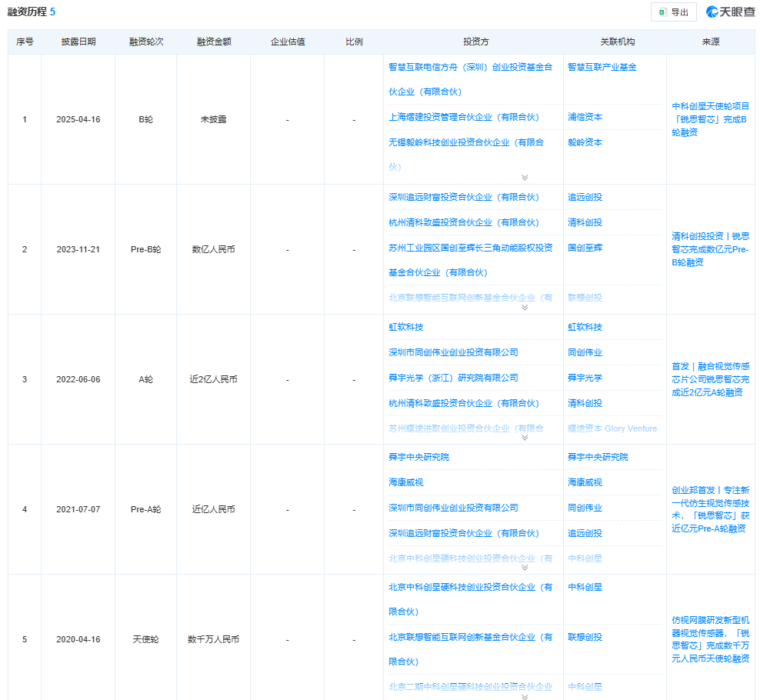This screenshot has height=700, width=760.
Task: Open the 毅岭资本 institution link
Action: point(585,142)
